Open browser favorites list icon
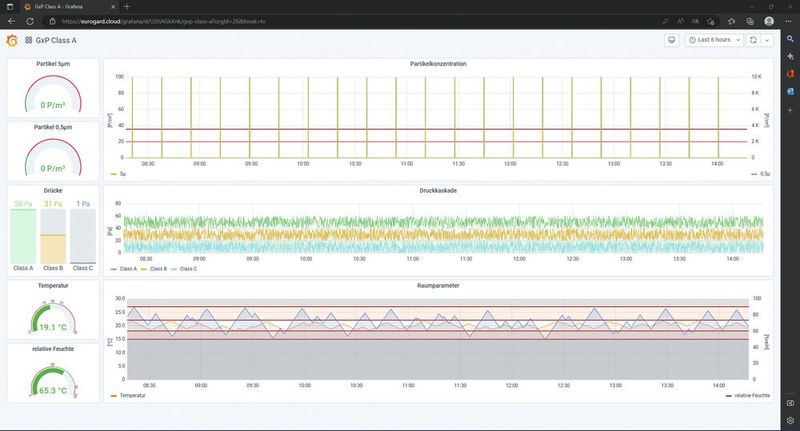This screenshot has height=431, width=800. (x=732, y=21)
